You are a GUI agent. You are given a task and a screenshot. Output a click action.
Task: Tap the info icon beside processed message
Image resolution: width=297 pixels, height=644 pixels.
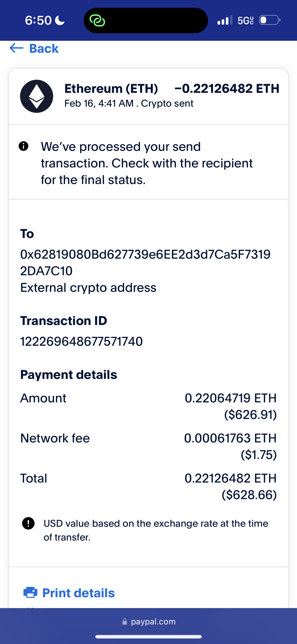[23, 146]
